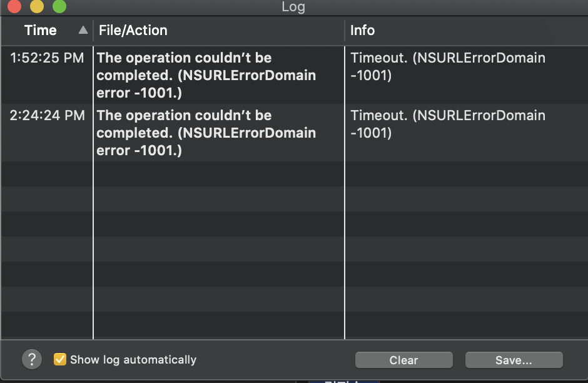Click the Show log automatically label
This screenshot has width=588, height=383.
[133, 360]
